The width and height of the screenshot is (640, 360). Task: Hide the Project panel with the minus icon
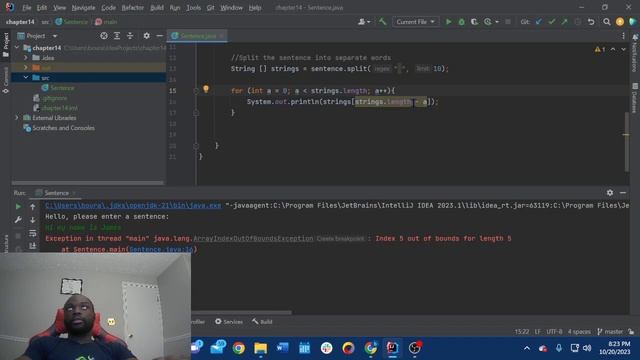click(x=160, y=36)
